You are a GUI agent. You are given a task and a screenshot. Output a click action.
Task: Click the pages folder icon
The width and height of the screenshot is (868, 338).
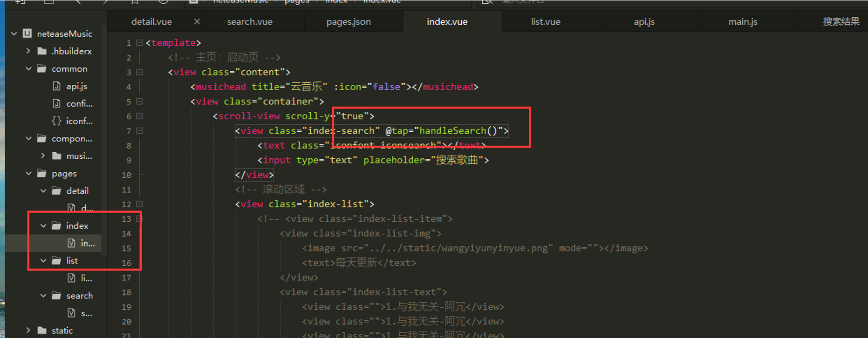[42, 174]
